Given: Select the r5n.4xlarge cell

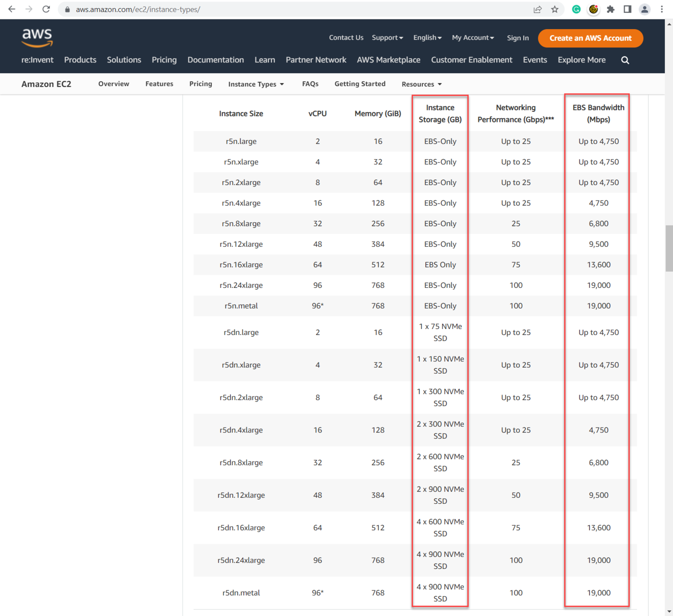Looking at the screenshot, I should point(241,203).
